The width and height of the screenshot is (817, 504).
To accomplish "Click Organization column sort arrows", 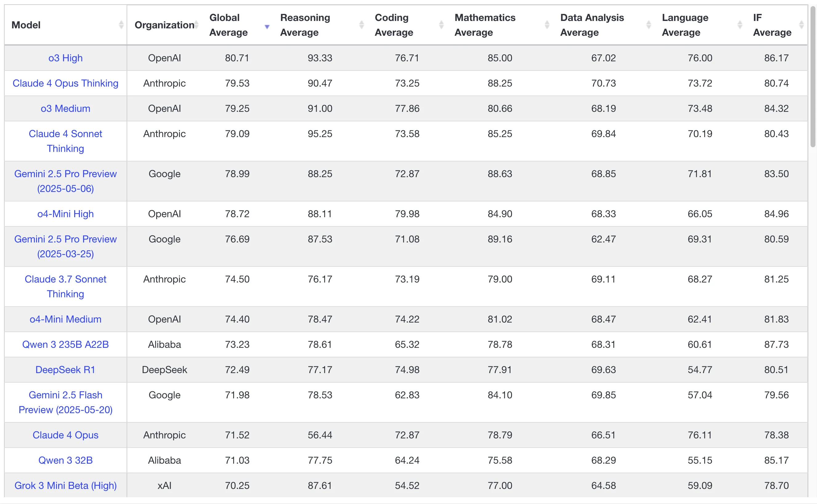I will tap(196, 25).
